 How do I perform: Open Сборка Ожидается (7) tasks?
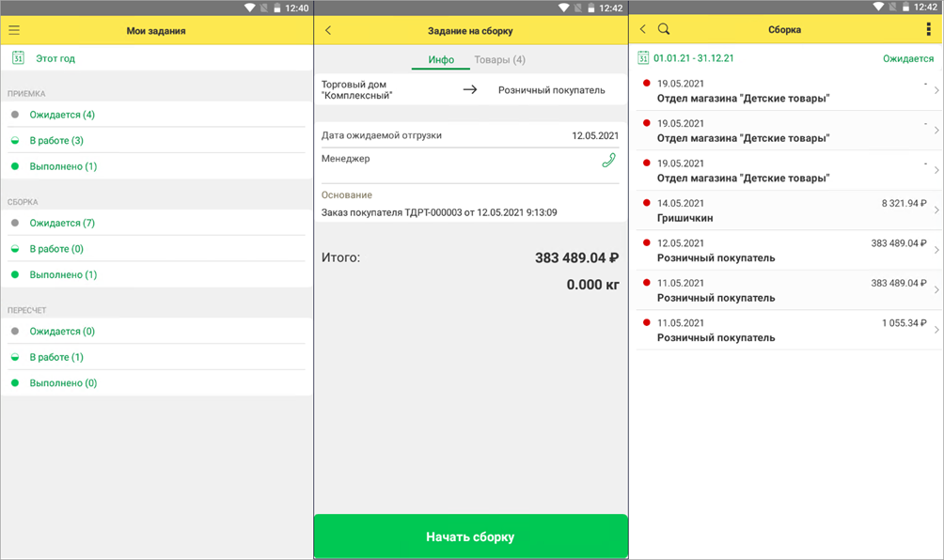(x=62, y=223)
